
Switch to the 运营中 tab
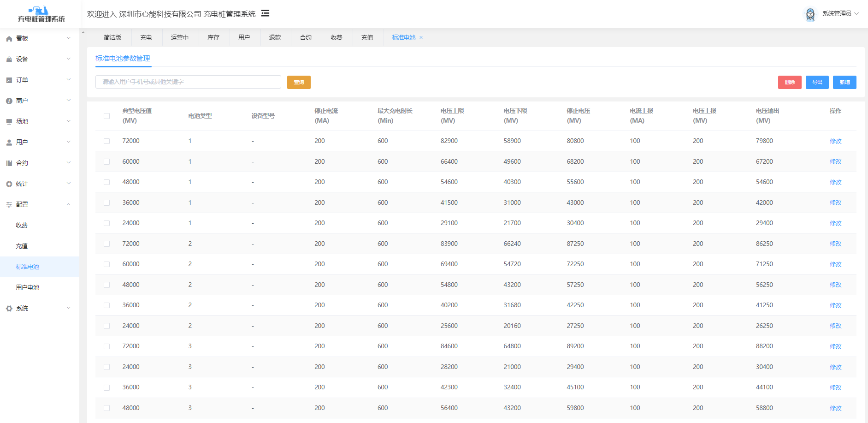point(180,38)
